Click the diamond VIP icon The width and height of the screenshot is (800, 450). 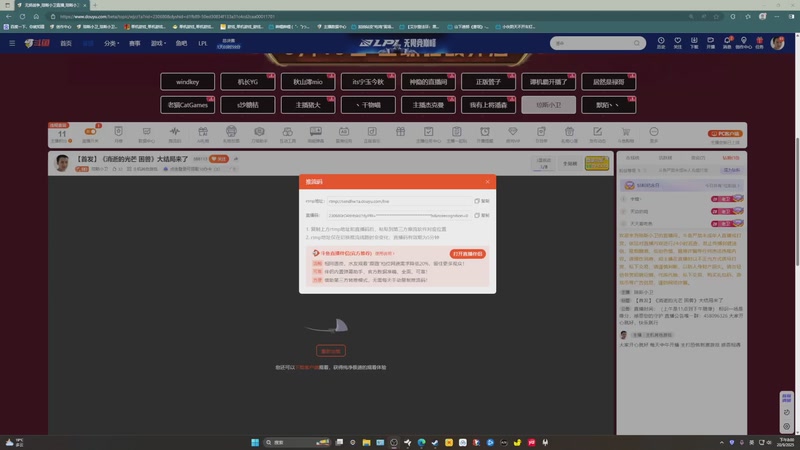pyautogui.click(x=513, y=132)
